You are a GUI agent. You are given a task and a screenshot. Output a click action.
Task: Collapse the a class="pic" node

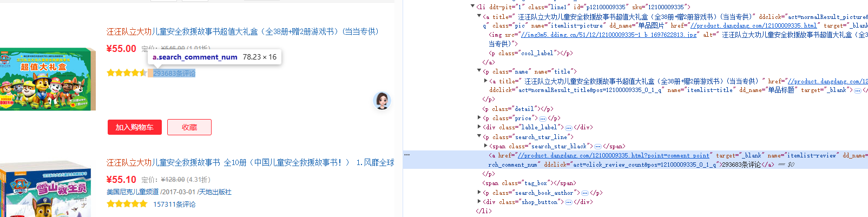[479, 16]
